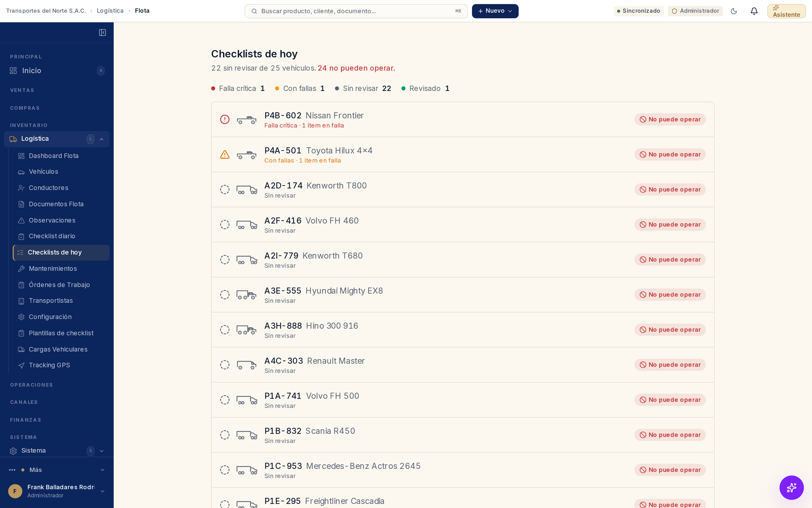The width and height of the screenshot is (812, 508).
Task: Open P4A-501 Toyota Hilux 4×4 row
Action: point(463,154)
